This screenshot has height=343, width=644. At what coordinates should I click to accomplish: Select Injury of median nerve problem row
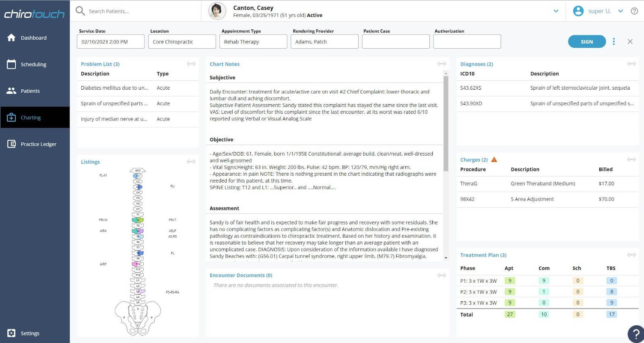pyautogui.click(x=138, y=119)
